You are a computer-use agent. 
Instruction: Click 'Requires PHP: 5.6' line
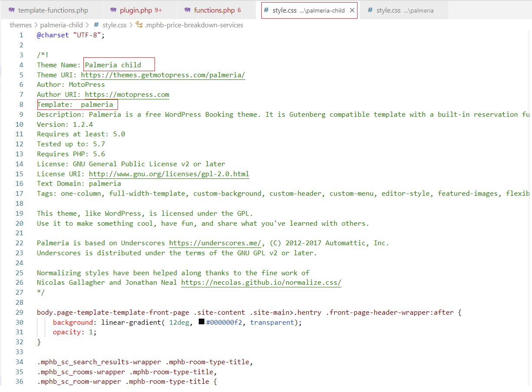pyautogui.click(x=71, y=154)
